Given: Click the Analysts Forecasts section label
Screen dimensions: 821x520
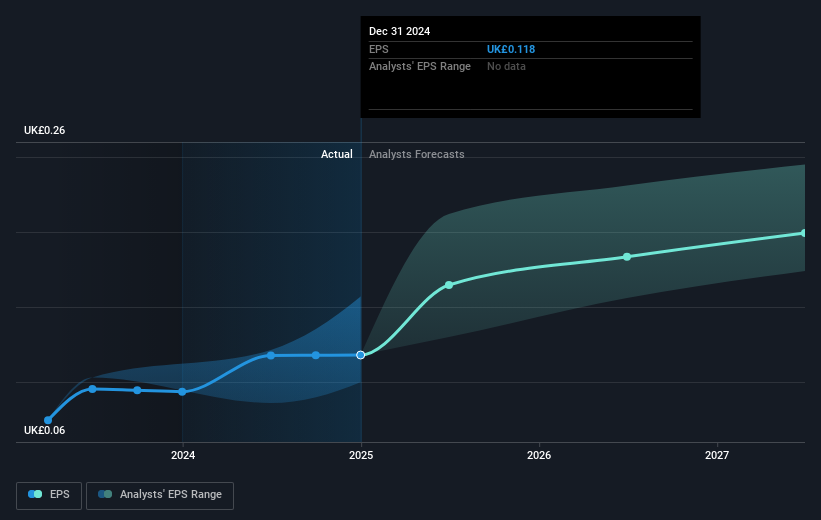Looking at the screenshot, I should pos(417,154).
